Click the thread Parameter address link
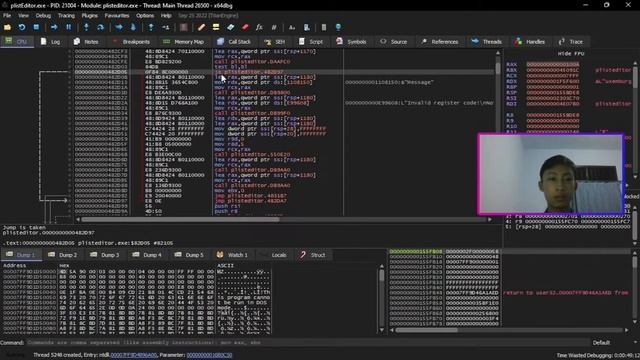Viewport: 640px width, 360px height. coord(209,355)
